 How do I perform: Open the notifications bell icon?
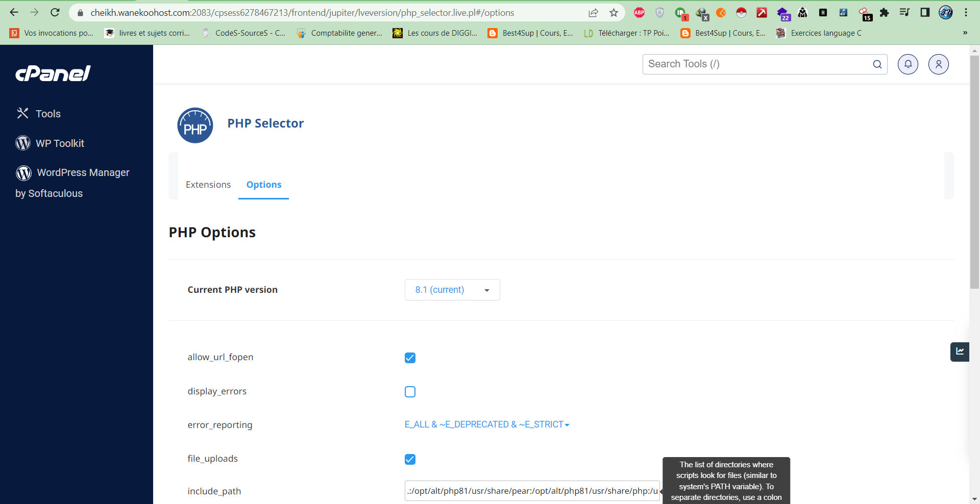point(908,64)
